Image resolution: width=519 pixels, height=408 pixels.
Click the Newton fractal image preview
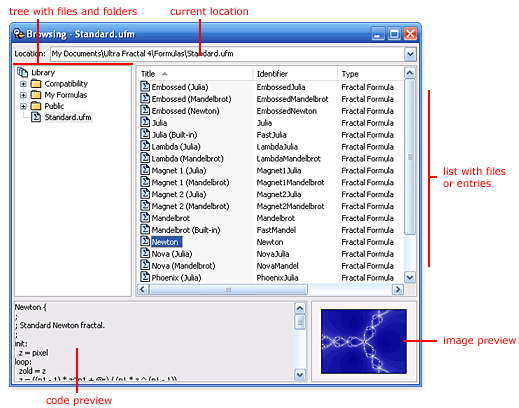click(364, 341)
